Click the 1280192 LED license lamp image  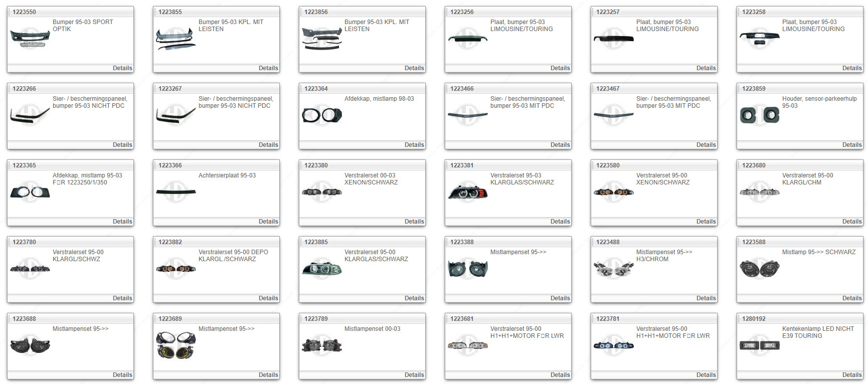(760, 345)
